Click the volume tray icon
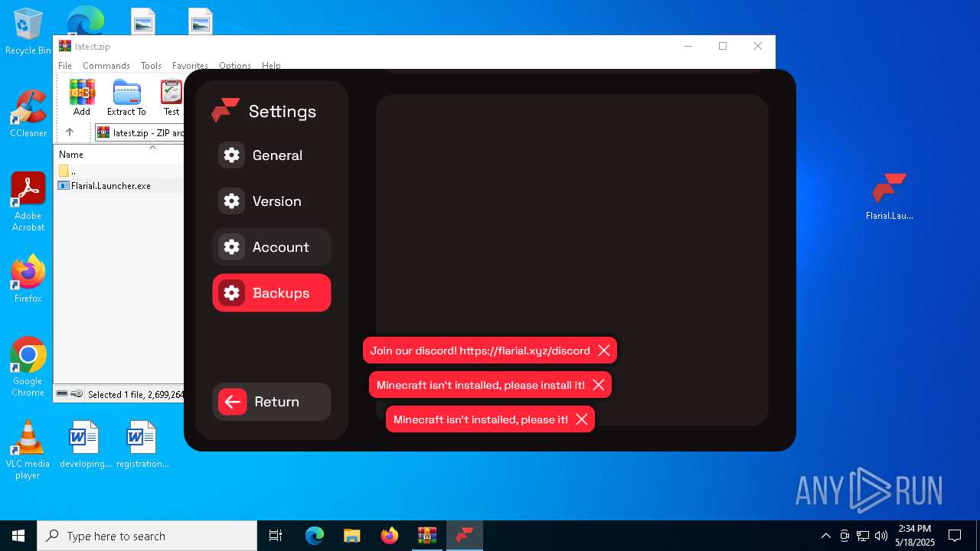The width and height of the screenshot is (980, 551). (881, 536)
